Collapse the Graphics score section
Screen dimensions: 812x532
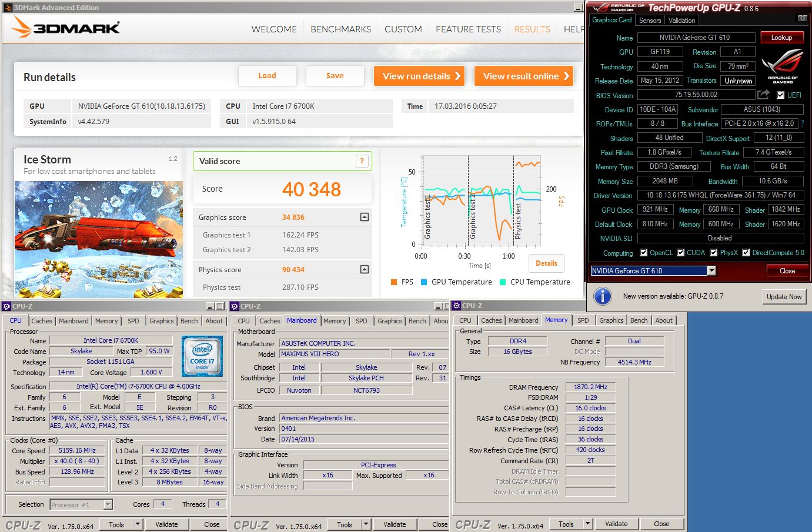[x=365, y=217]
